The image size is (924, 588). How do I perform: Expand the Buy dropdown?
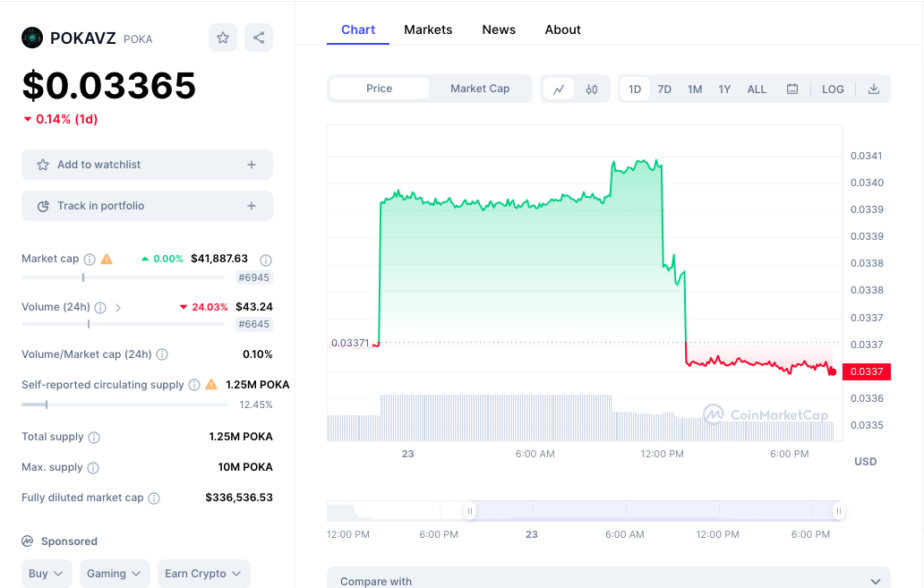coord(47,574)
